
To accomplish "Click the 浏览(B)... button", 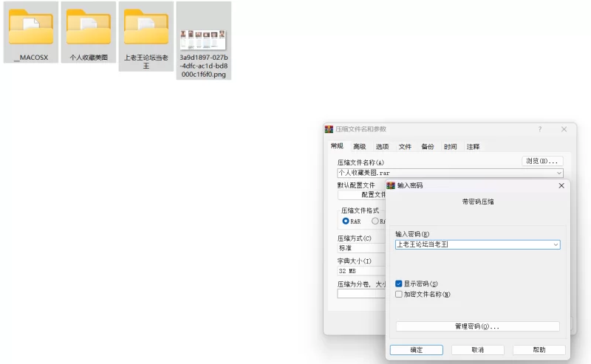I will tap(542, 161).
